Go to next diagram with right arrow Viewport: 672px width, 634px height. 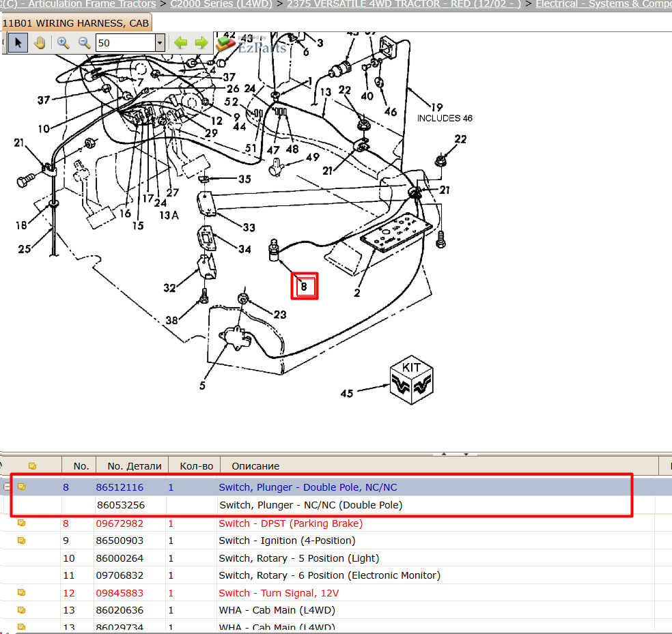pyautogui.click(x=201, y=43)
